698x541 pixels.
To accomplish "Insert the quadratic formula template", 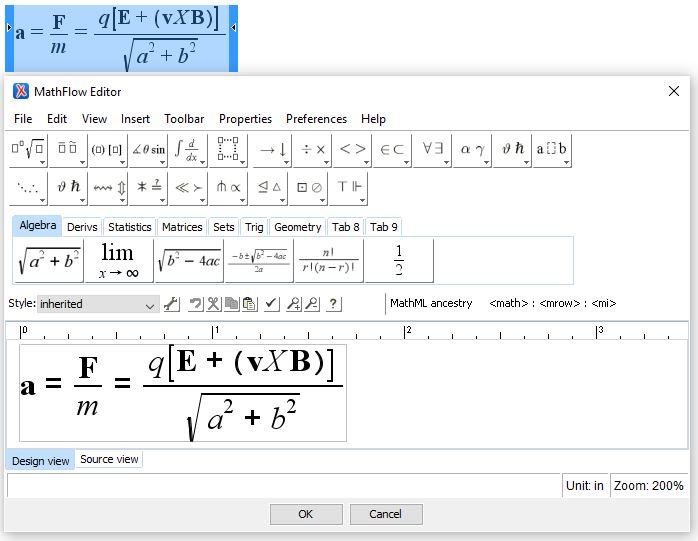I will (x=259, y=260).
